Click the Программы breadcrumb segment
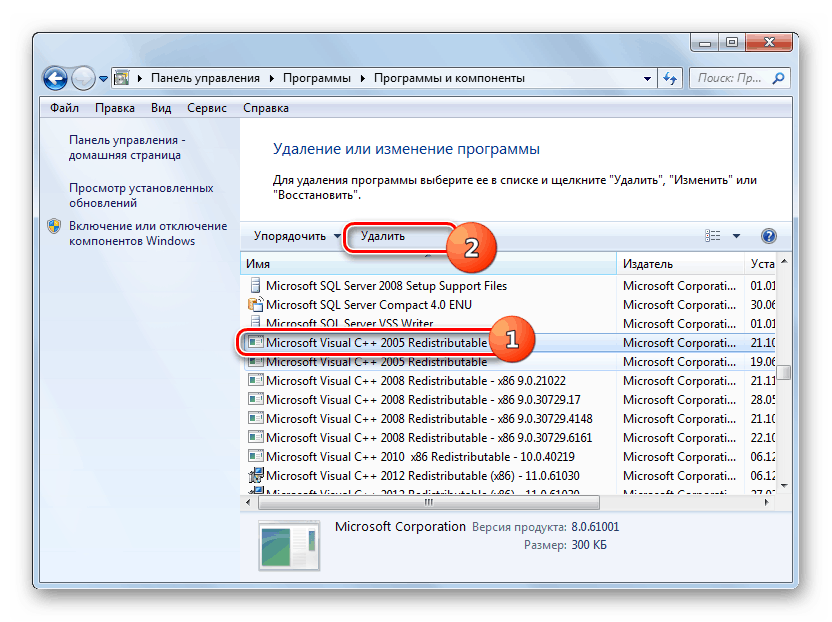832x622 pixels. [317, 79]
